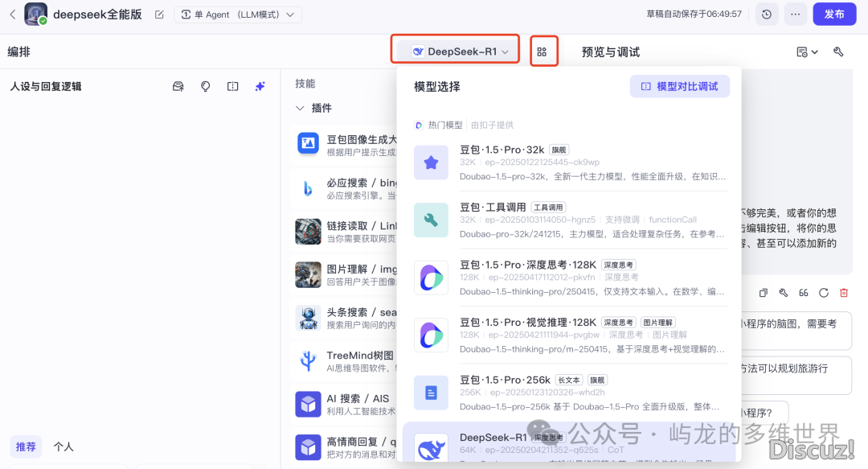
Task: Open the debug panel dropdown icon near 预览与调试
Action: [807, 52]
